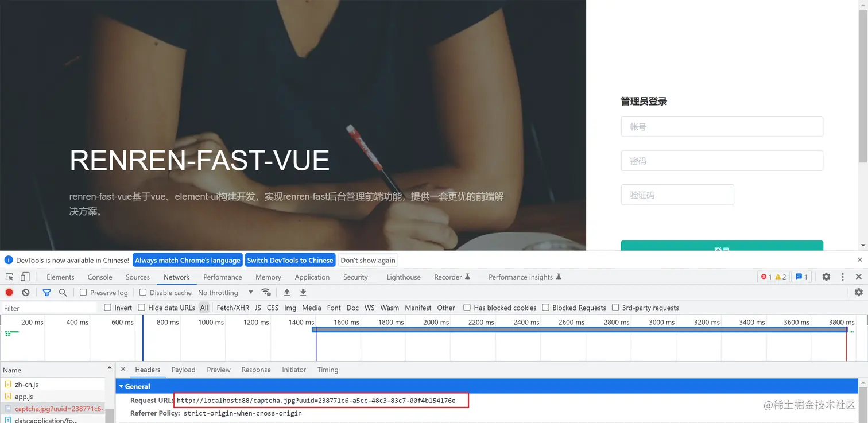Viewport: 868px width, 423px height.
Task: Select the app.js request row
Action: [x=53, y=397]
